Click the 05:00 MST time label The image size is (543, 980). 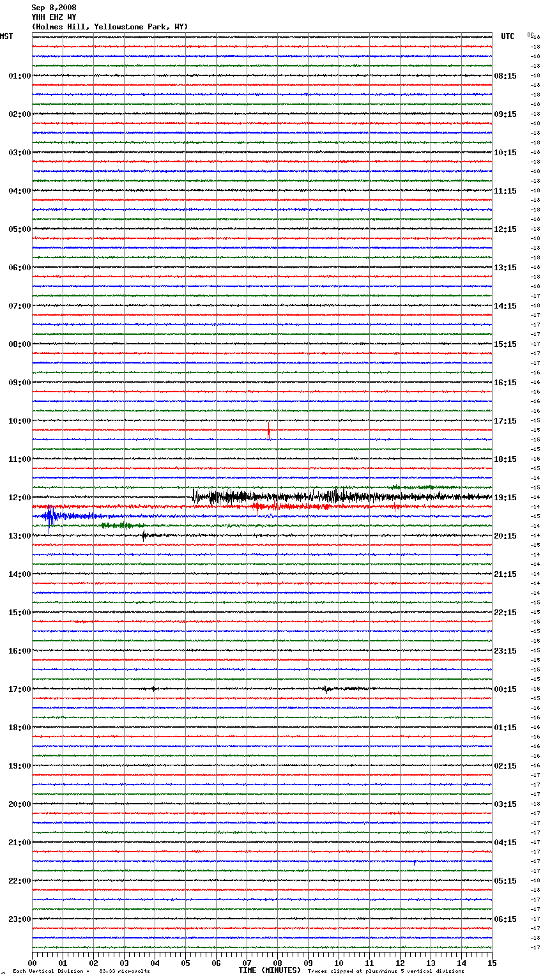[x=19, y=229]
